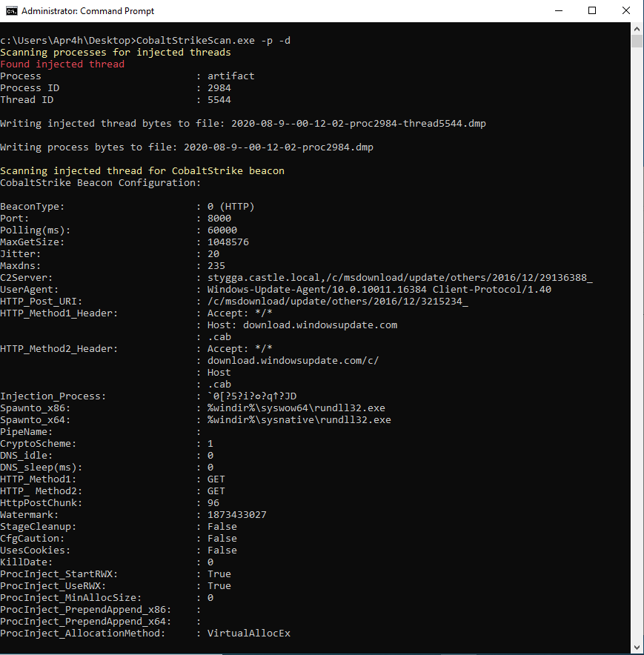Click the scrollbar up arrow
Image resolution: width=644 pixels, height=655 pixels.
[637, 29]
